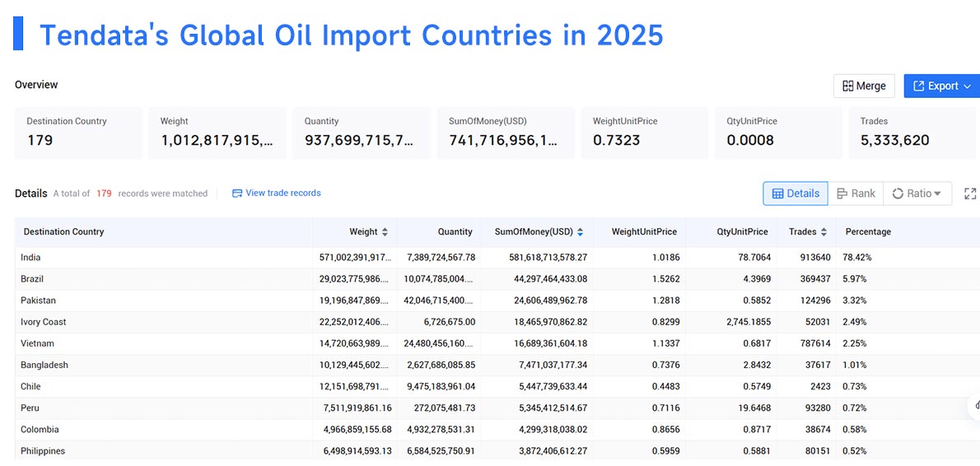The image size is (980, 466).
Task: Select the Bangladesh row
Action: pos(497,365)
